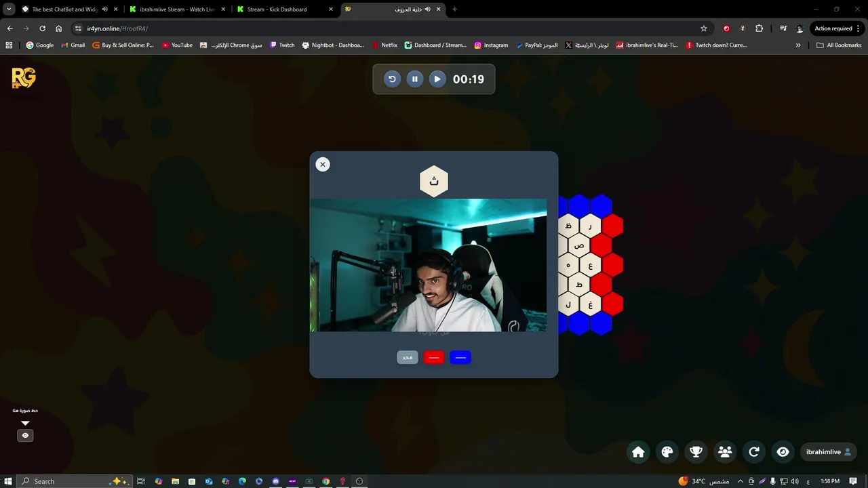Select the ه hexagon on the board
Viewport: 868px width, 488px height.
click(x=568, y=265)
